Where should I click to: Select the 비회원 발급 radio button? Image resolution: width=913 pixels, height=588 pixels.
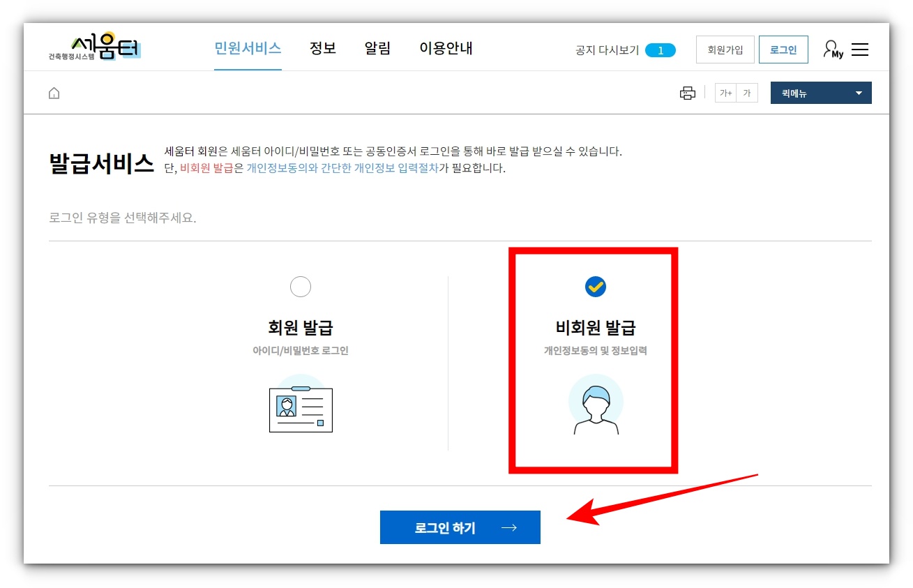click(x=594, y=286)
